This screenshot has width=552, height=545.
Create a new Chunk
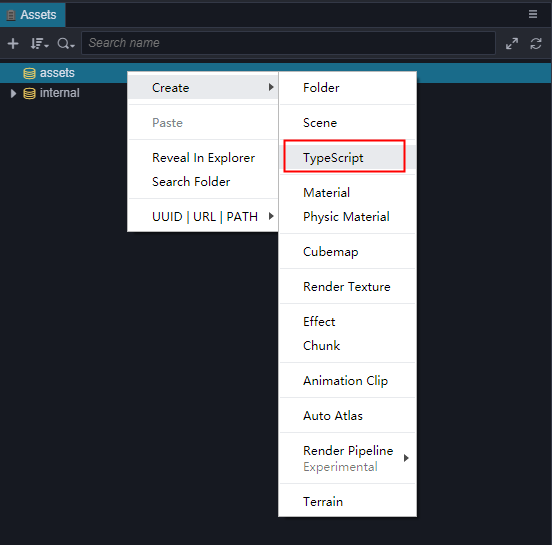point(347,345)
